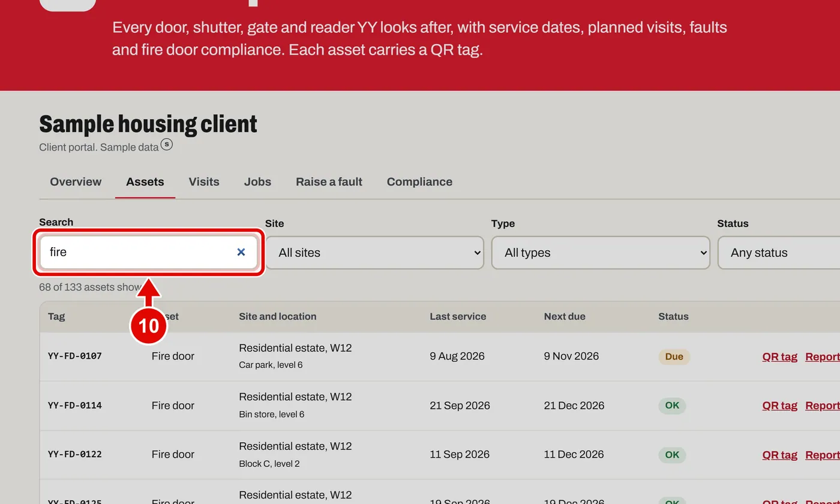Clear the search field with the X icon
This screenshot has width=840, height=504.
(x=241, y=252)
